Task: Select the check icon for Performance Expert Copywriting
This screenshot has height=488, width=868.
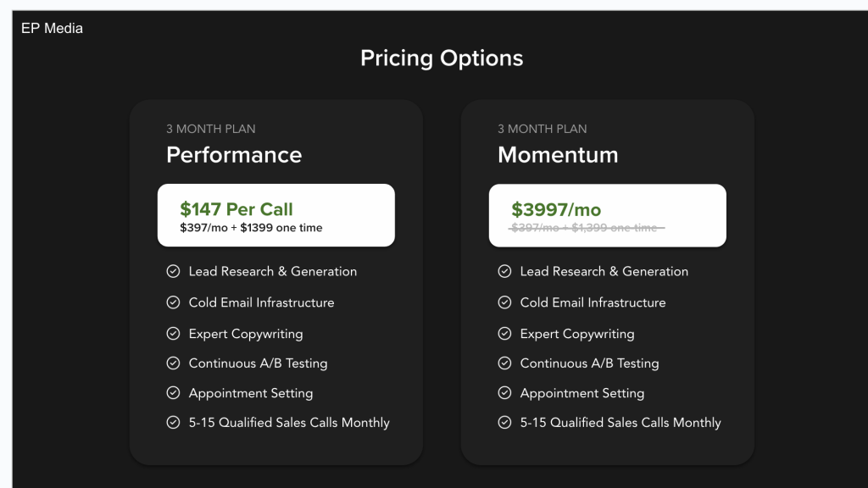Action: (173, 333)
